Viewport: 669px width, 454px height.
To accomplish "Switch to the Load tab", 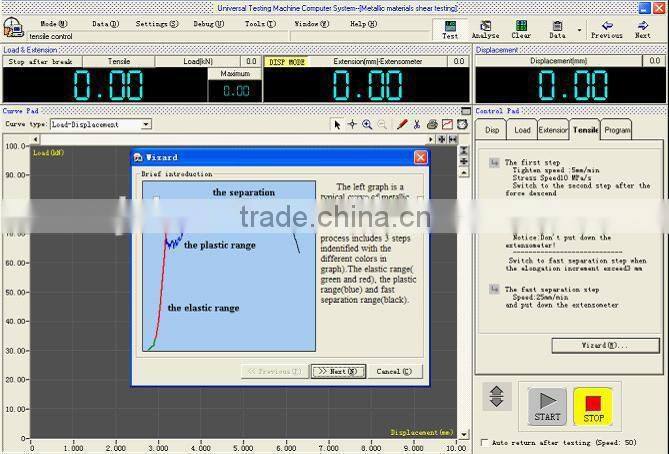I will (x=522, y=130).
